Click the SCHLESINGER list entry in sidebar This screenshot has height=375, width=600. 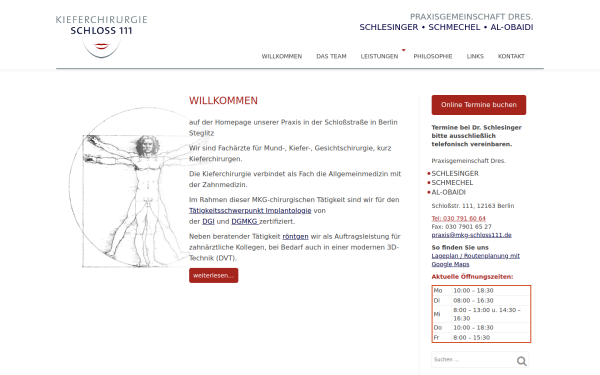click(x=455, y=173)
